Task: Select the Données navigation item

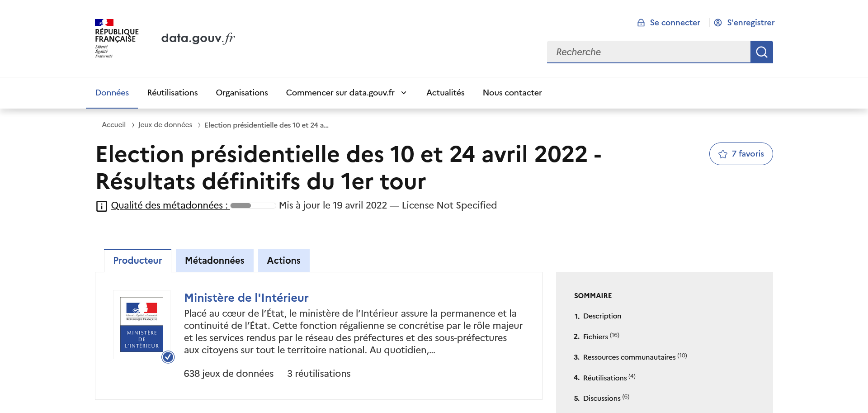Action: [x=112, y=92]
